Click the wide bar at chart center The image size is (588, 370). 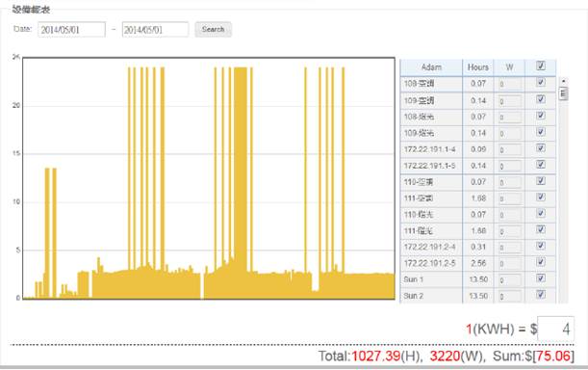[241, 169]
